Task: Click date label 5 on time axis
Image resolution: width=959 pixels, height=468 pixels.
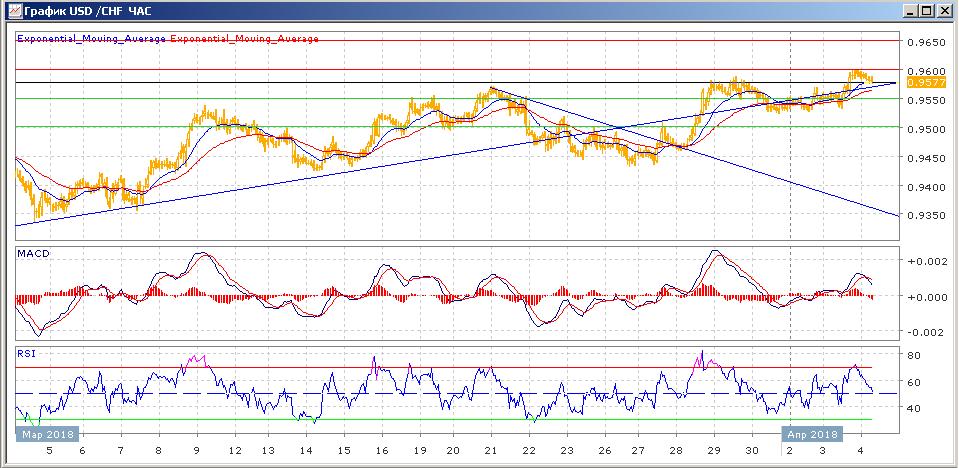Action: [x=49, y=451]
